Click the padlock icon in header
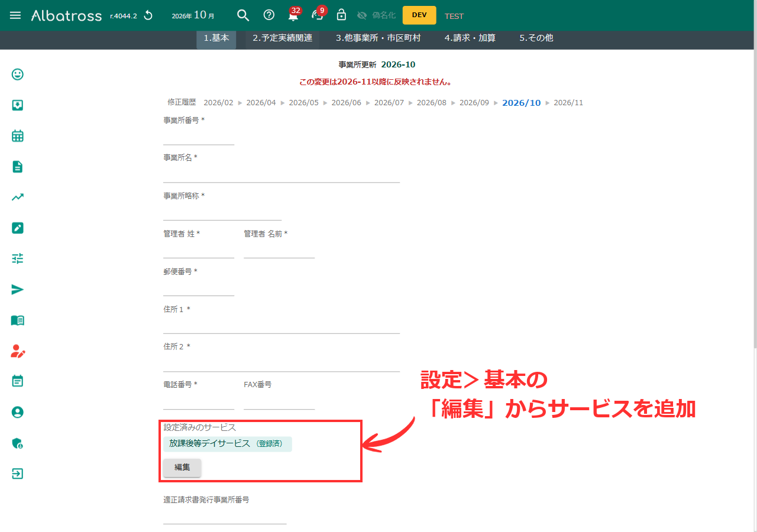Viewport: 757px width, 532px height. tap(341, 15)
